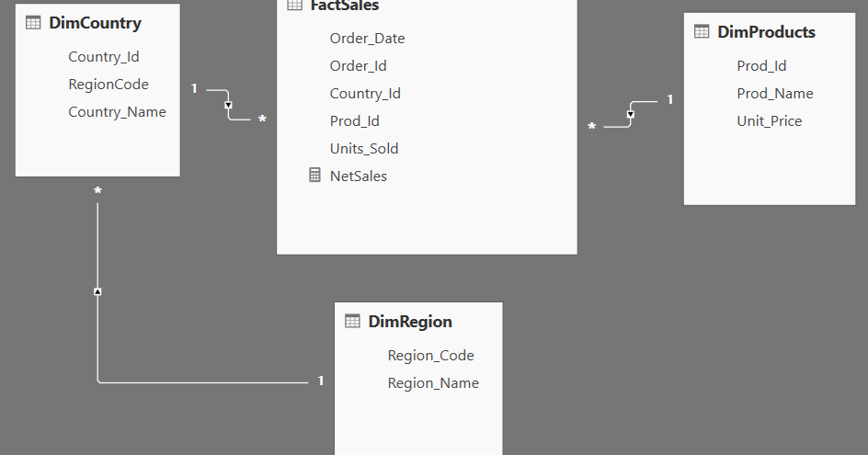Select the Unit_Price field

[x=769, y=121]
